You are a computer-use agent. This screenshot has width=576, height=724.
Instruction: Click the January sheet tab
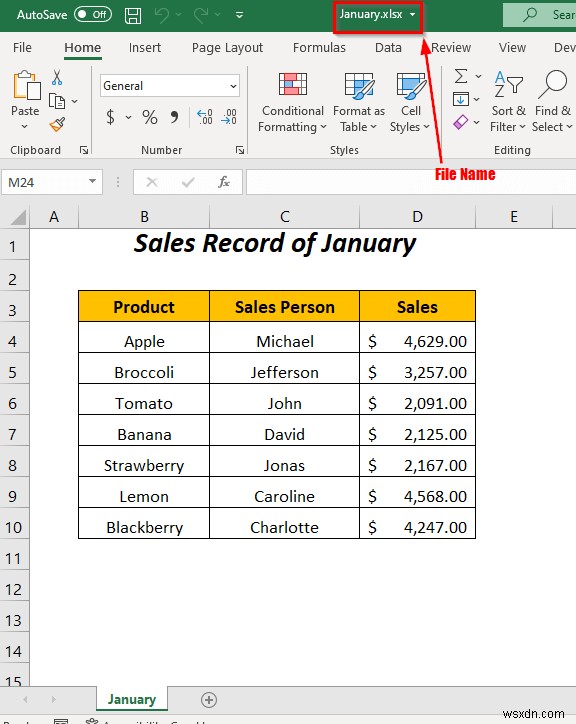point(132,699)
